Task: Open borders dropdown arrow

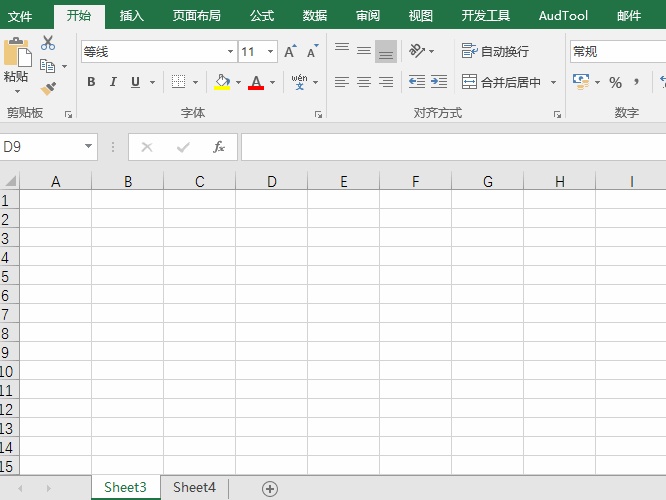Action: pyautogui.click(x=195, y=82)
